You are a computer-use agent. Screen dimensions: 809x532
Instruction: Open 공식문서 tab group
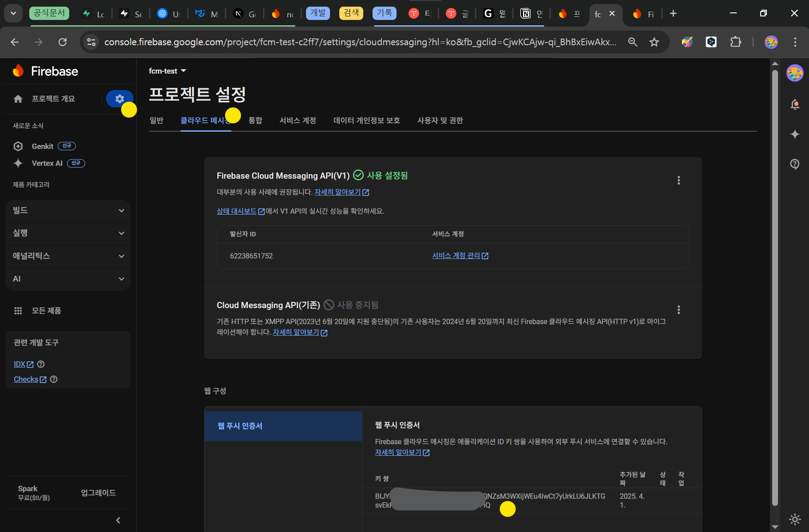pos(49,13)
